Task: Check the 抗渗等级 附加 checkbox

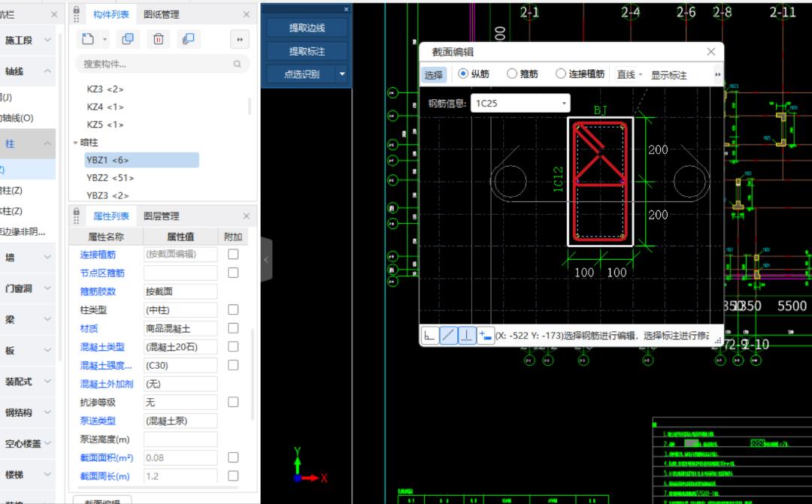Action: click(x=233, y=402)
